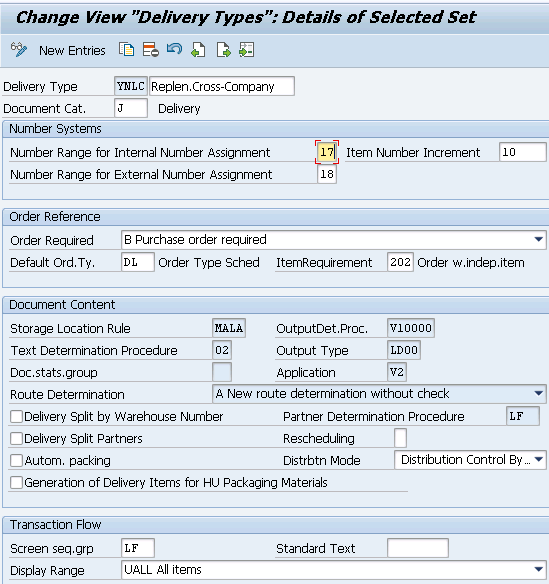Enable Delivery Split by Warehouse Number
Viewport: 549px width, 584px height.
click(16, 416)
